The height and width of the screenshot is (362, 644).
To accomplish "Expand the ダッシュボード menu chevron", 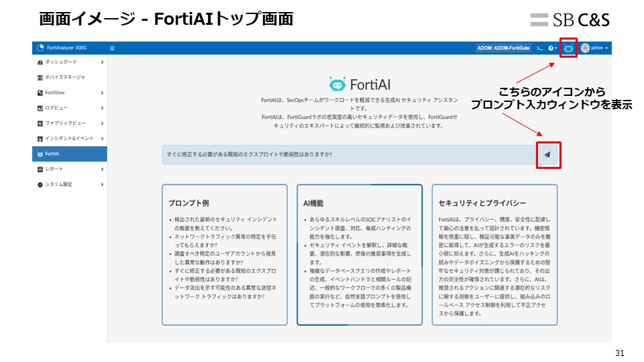I will pos(102,62).
